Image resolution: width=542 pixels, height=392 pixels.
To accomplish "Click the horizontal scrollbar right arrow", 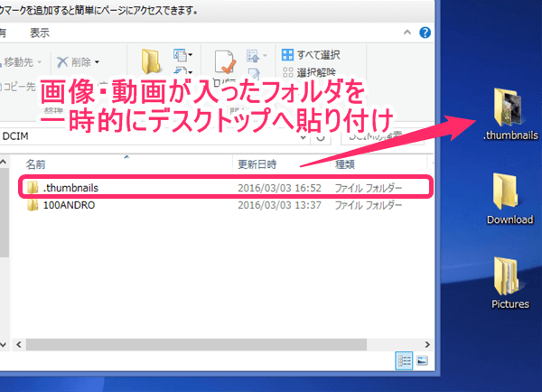I will [427, 345].
